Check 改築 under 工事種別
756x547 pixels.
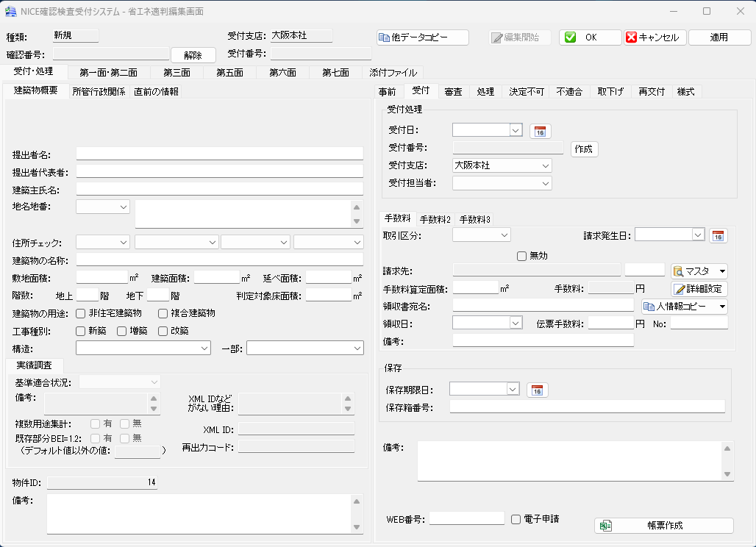point(163,331)
